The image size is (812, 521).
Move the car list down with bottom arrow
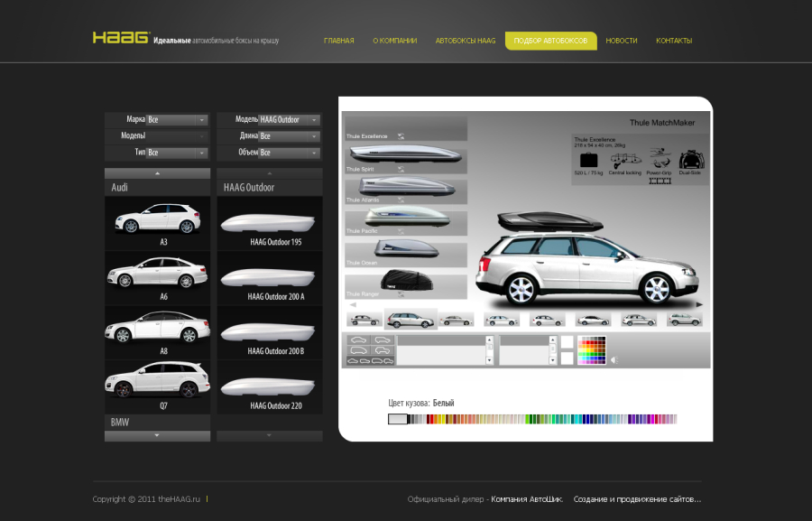[x=157, y=435]
